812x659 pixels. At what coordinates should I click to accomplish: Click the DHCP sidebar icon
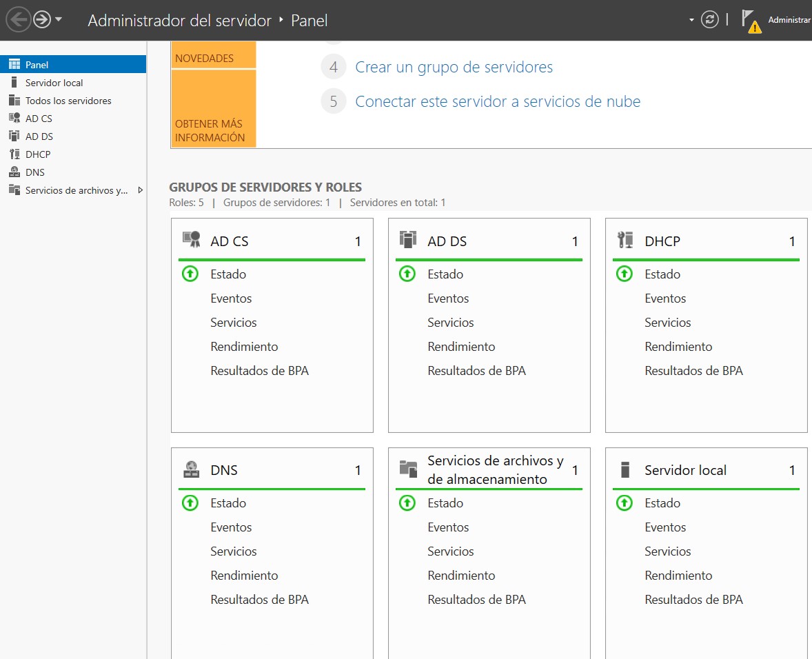tap(14, 154)
